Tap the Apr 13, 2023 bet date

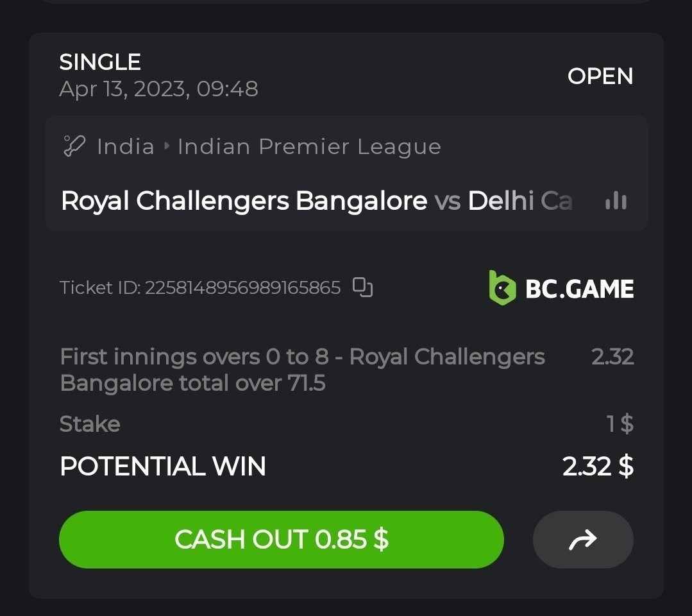(159, 89)
